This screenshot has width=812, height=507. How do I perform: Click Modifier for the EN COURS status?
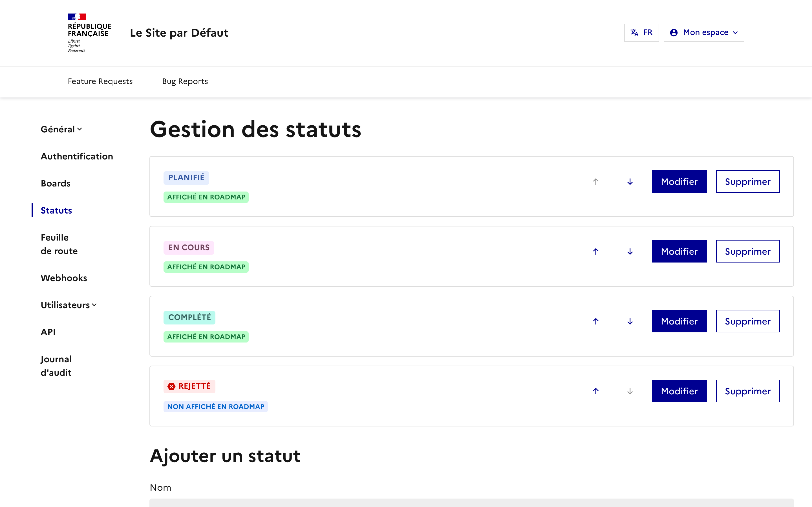point(679,251)
